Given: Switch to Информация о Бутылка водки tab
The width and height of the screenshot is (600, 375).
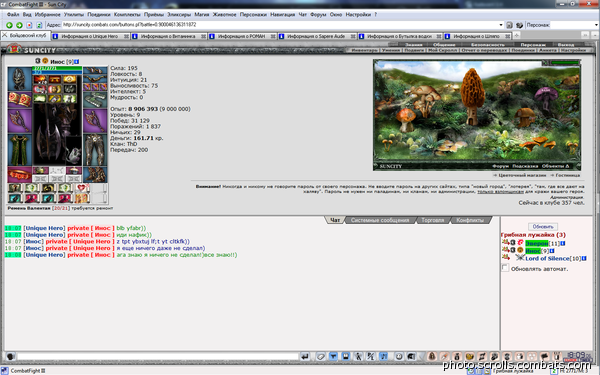Looking at the screenshot, I should (x=400, y=36).
